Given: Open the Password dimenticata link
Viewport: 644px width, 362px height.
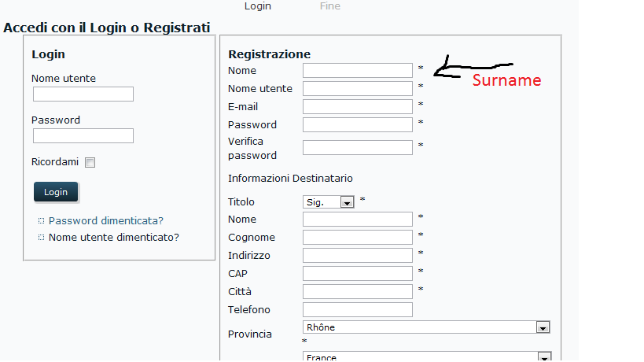Looking at the screenshot, I should 106,221.
